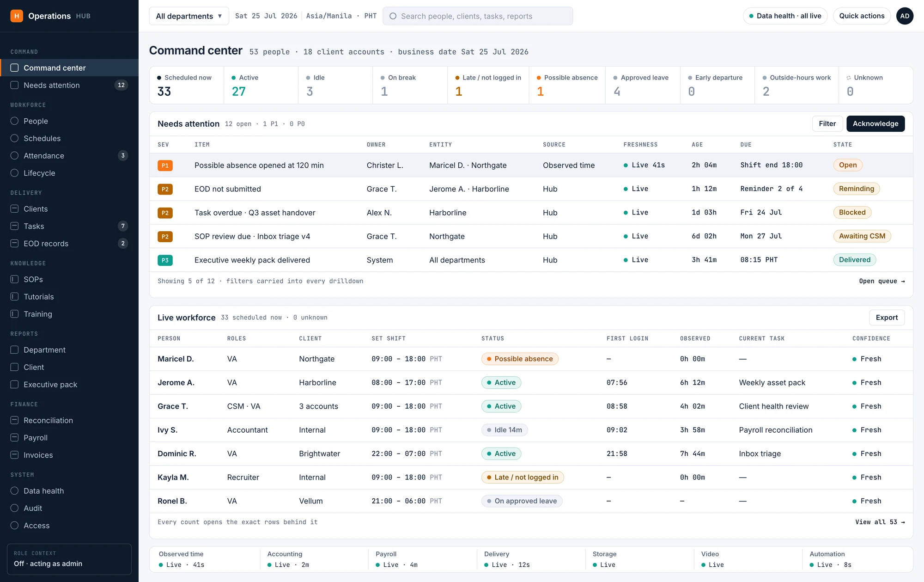This screenshot has height=582, width=924.
Task: Click the People icon in Workforce
Action: (14, 121)
